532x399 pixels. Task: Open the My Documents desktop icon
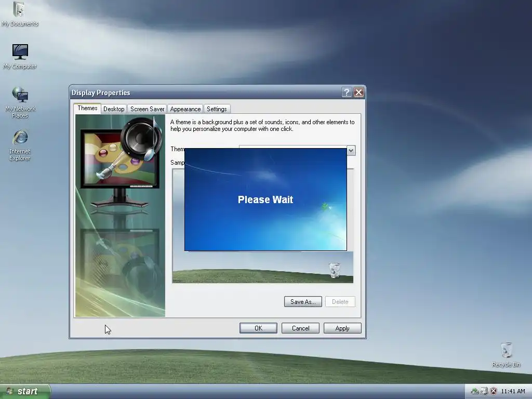pos(20,14)
